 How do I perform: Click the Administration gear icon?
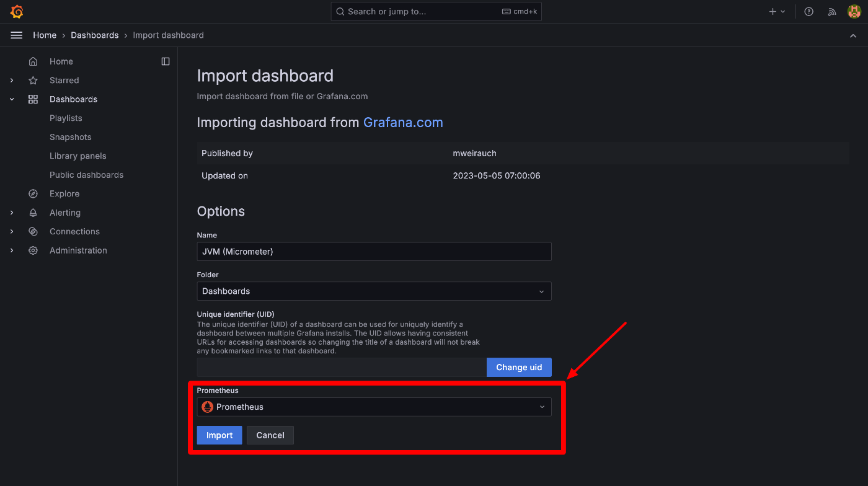(33, 250)
